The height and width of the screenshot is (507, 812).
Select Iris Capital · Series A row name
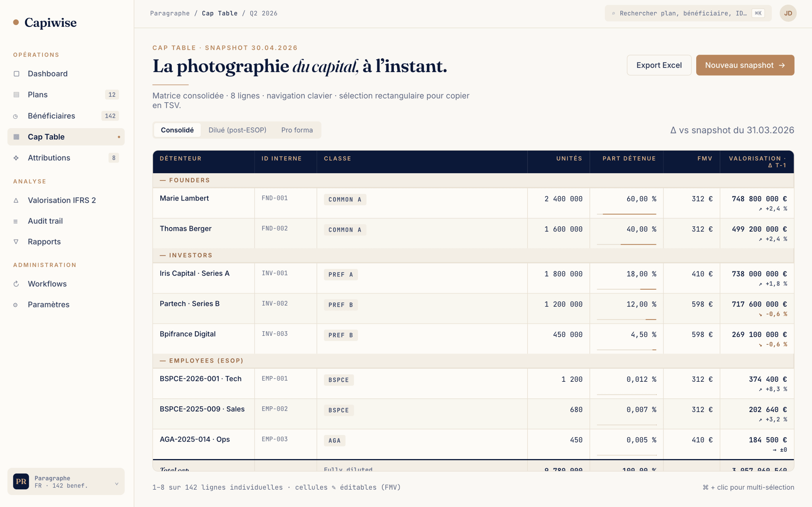point(195,273)
